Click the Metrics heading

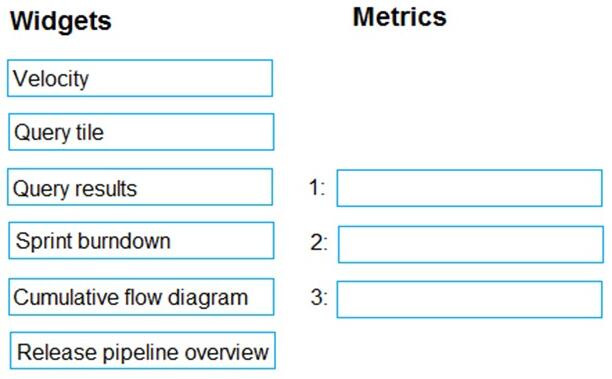coord(400,17)
